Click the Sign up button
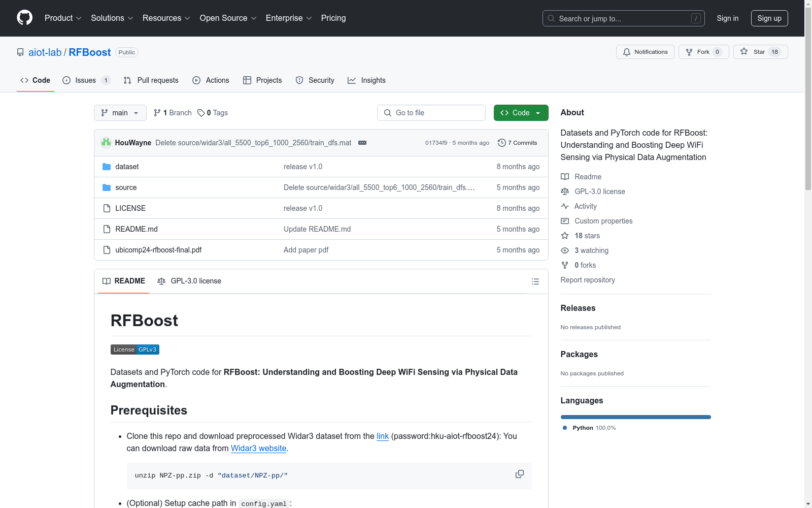This screenshot has width=812, height=508. point(769,18)
